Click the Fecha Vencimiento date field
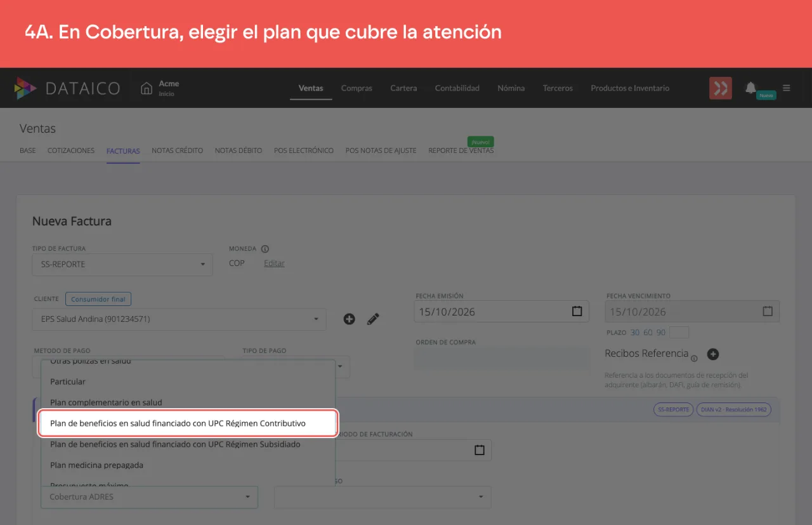The image size is (812, 525). click(x=693, y=312)
